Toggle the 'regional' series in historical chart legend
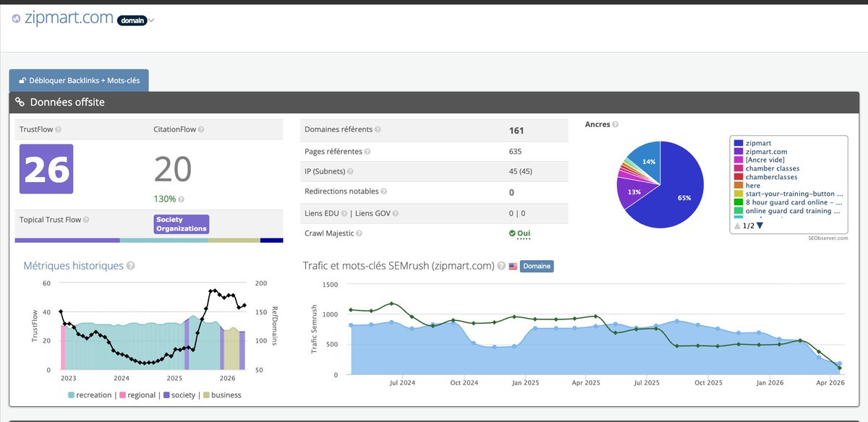868x422 pixels. (x=138, y=395)
